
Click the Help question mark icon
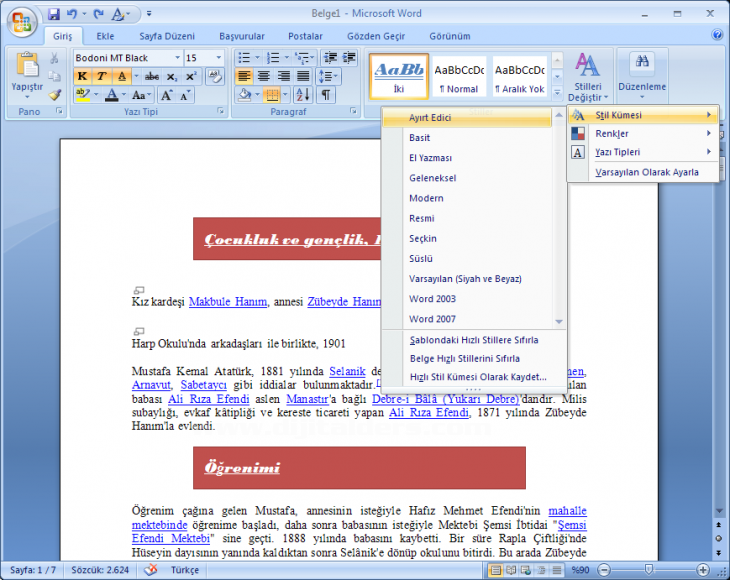[717, 35]
